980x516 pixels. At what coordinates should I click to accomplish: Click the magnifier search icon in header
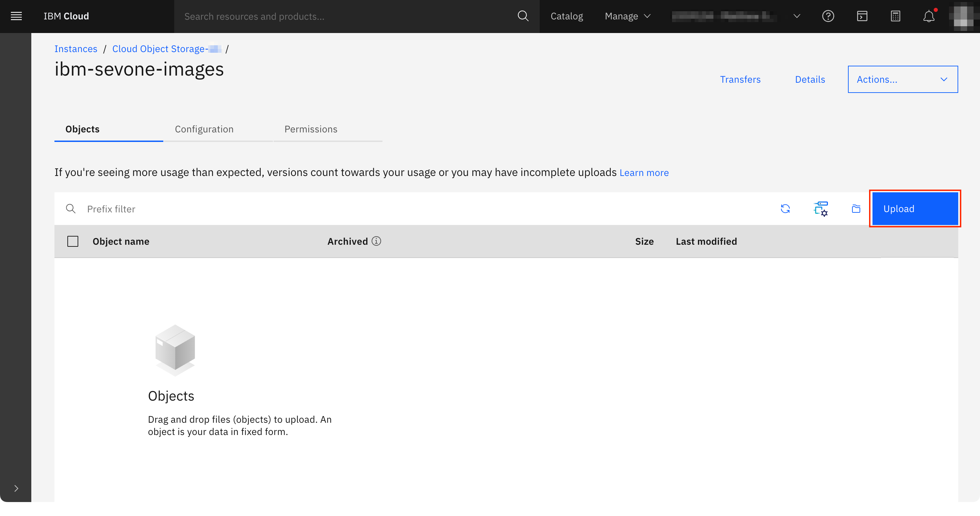523,16
